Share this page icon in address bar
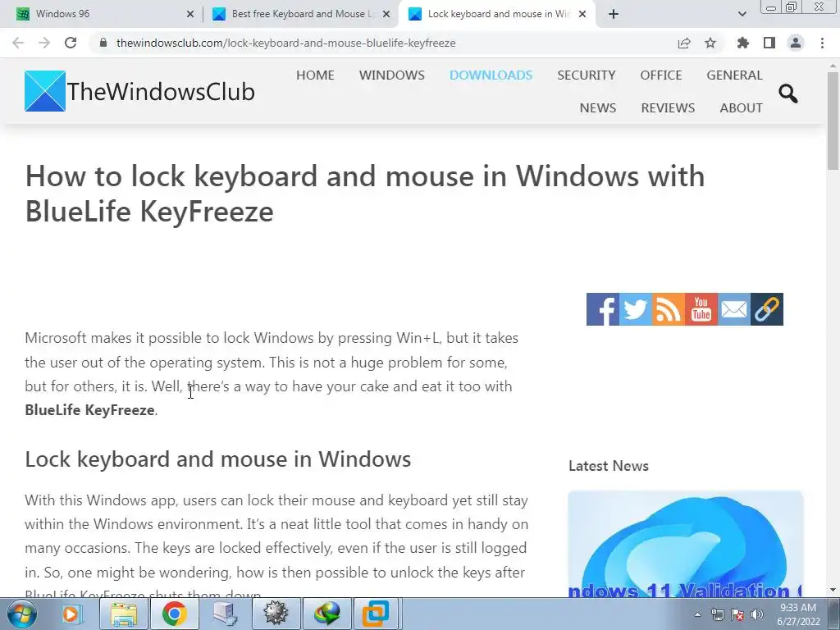 pyautogui.click(x=684, y=43)
